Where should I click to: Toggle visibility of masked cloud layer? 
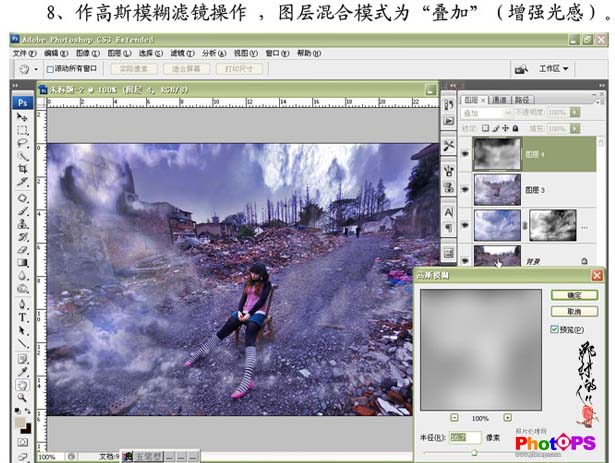[465, 225]
